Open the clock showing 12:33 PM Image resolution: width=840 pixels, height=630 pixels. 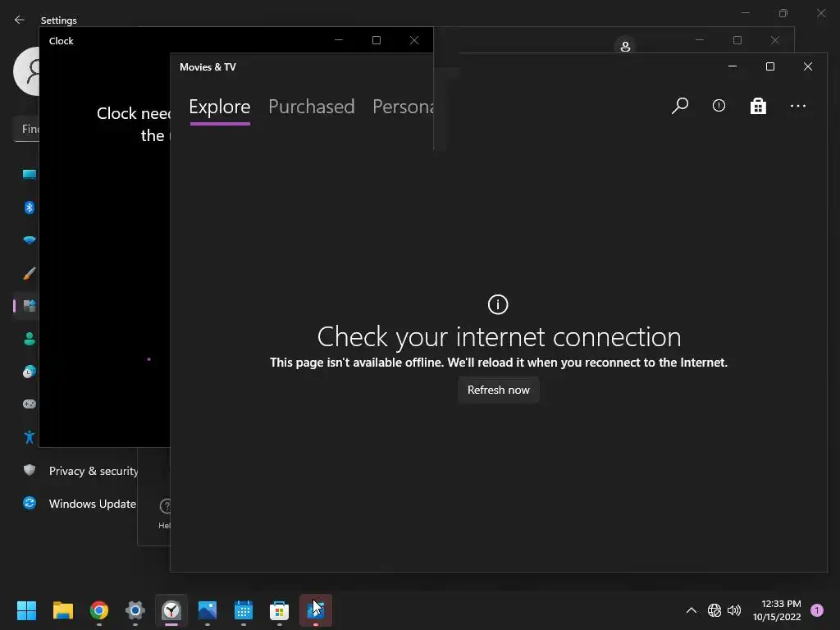[x=777, y=609]
